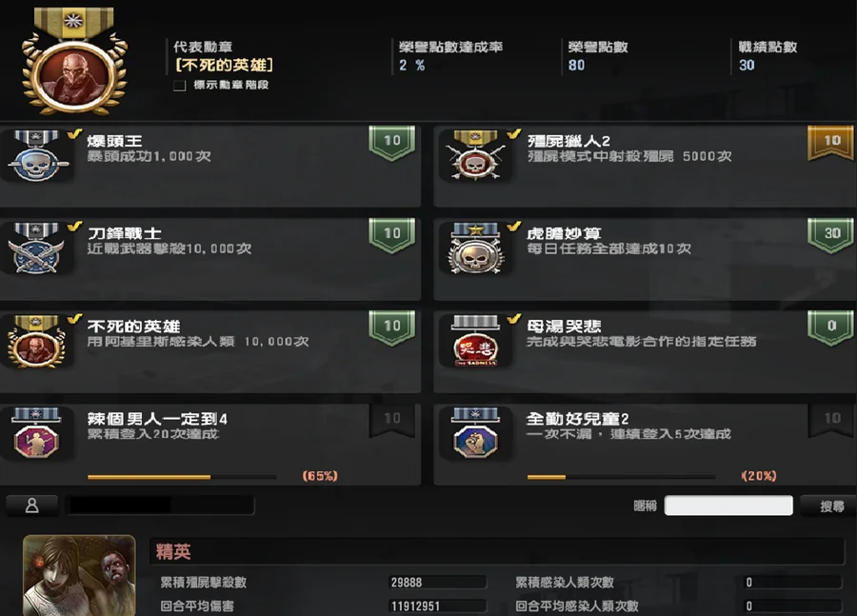857x616 pixels.
Task: Click the 全勤好兒童2 20% progress bar
Action: click(622, 477)
